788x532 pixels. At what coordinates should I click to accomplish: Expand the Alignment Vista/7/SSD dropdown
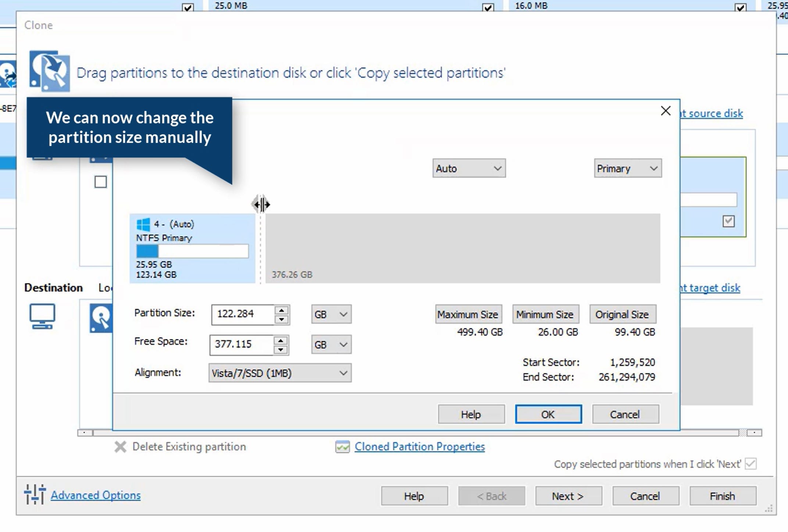pyautogui.click(x=279, y=373)
